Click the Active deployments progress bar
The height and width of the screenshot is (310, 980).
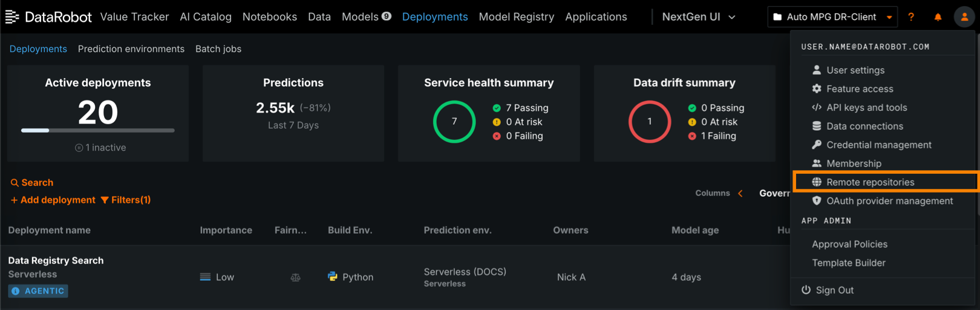[98, 130]
